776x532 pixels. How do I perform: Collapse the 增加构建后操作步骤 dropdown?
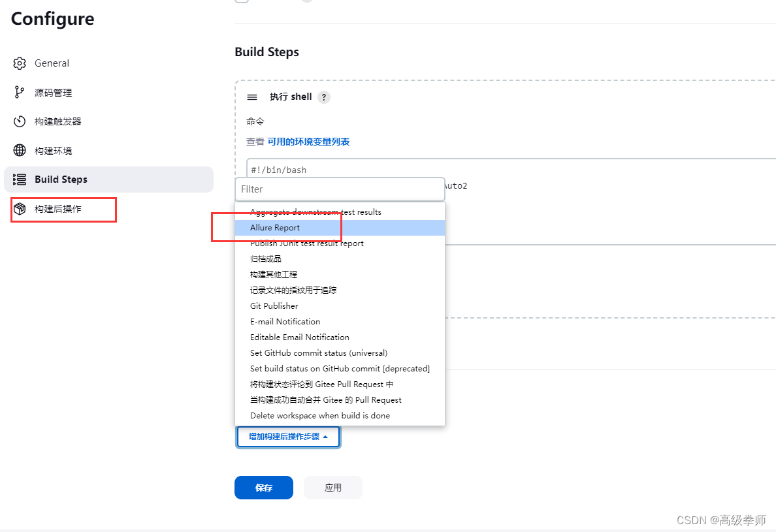pos(289,437)
